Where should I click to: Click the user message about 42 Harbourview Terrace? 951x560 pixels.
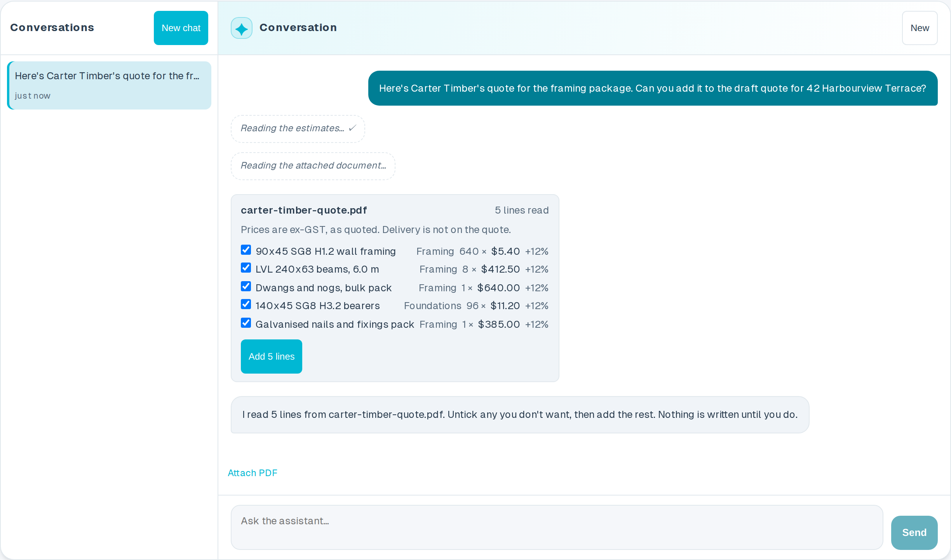[653, 88]
